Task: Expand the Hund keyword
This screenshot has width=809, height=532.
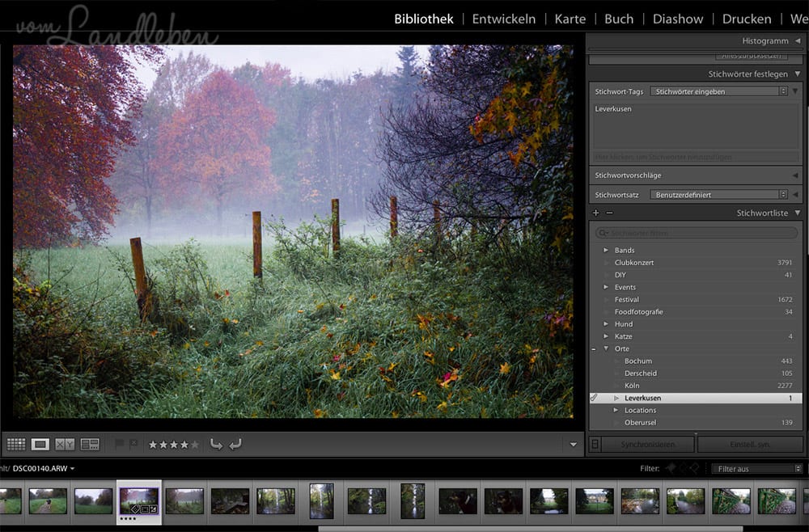Action: coord(606,324)
